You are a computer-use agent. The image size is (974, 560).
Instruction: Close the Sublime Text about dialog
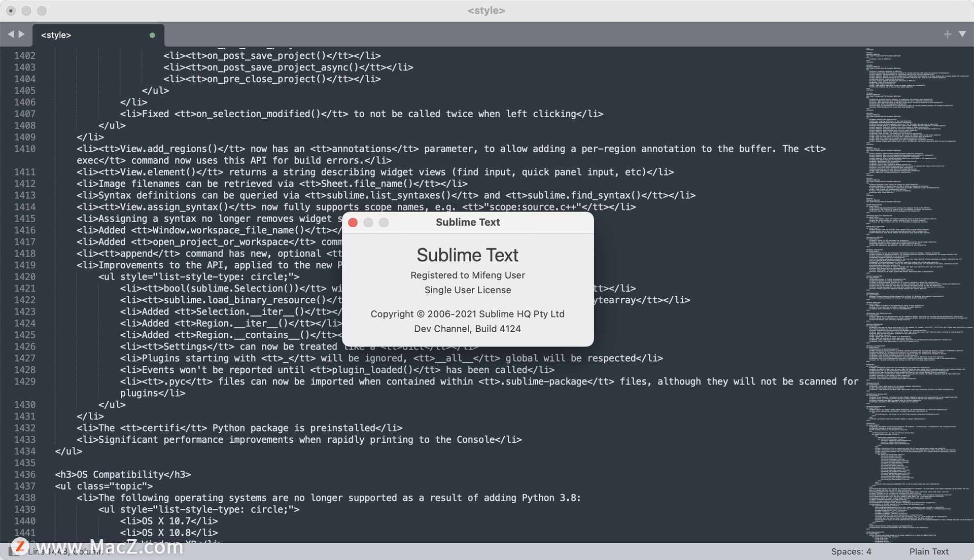pyautogui.click(x=353, y=223)
